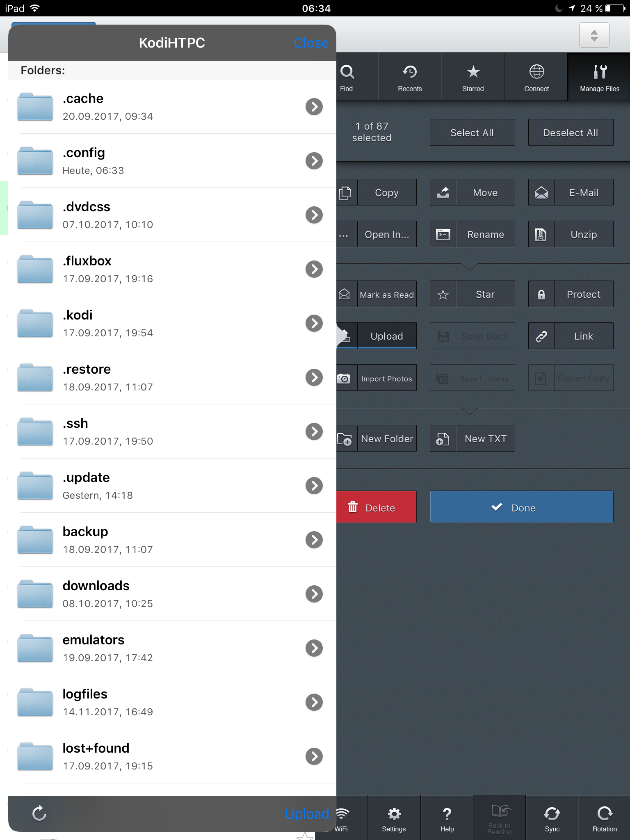This screenshot has width=630, height=840.
Task: Tap the iPad battery indicator
Action: [615, 8]
